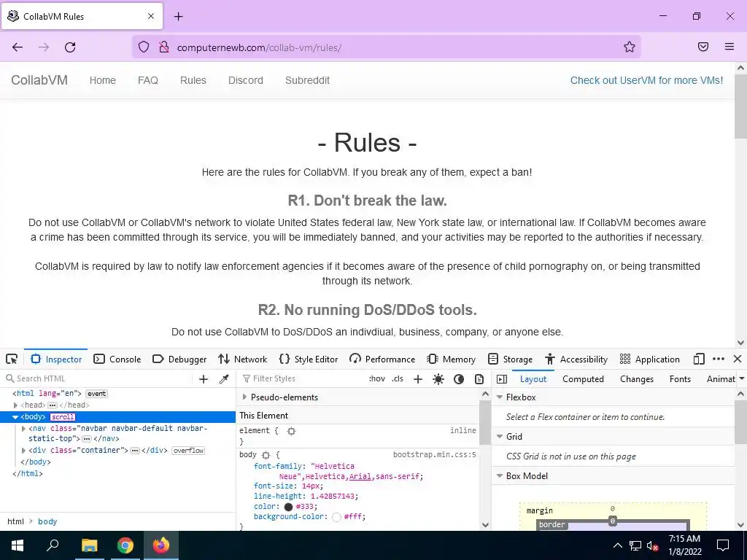Switch to the Debugger tab
The width and height of the screenshot is (747, 560).
pyautogui.click(x=179, y=359)
